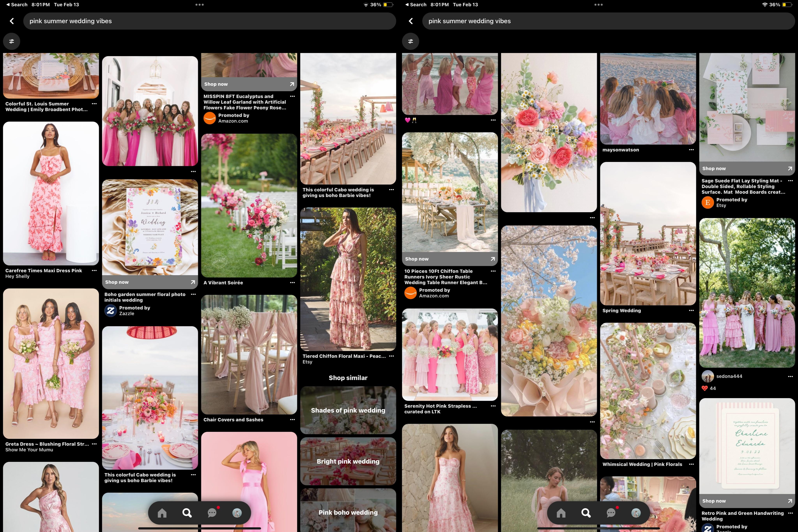Viewport: 798px width, 532px height.
Task: Click Shop now on Sage Suede Flat Lay pin
Action: [747, 168]
